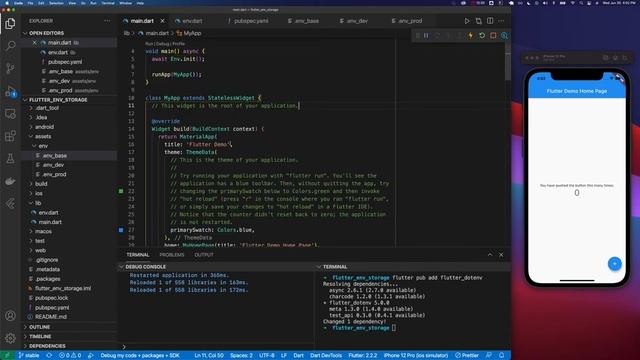Open Explorer Views and More Actions ellipsis
640x360 pixels.
point(107,21)
